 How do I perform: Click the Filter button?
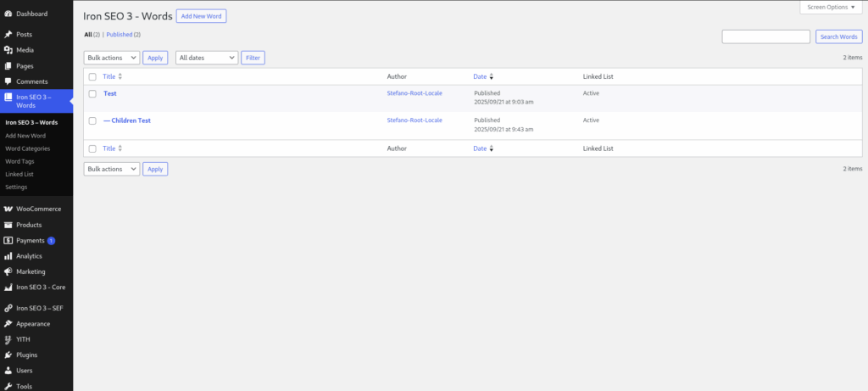pos(253,58)
